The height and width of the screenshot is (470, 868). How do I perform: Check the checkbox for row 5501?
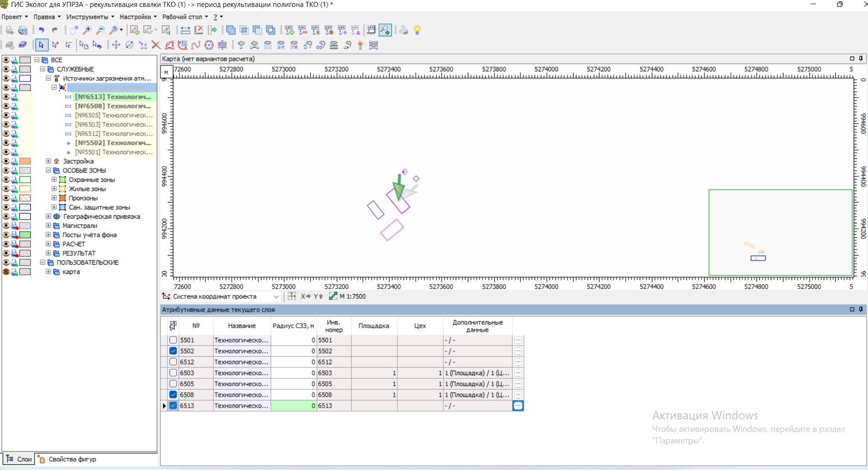[173, 340]
